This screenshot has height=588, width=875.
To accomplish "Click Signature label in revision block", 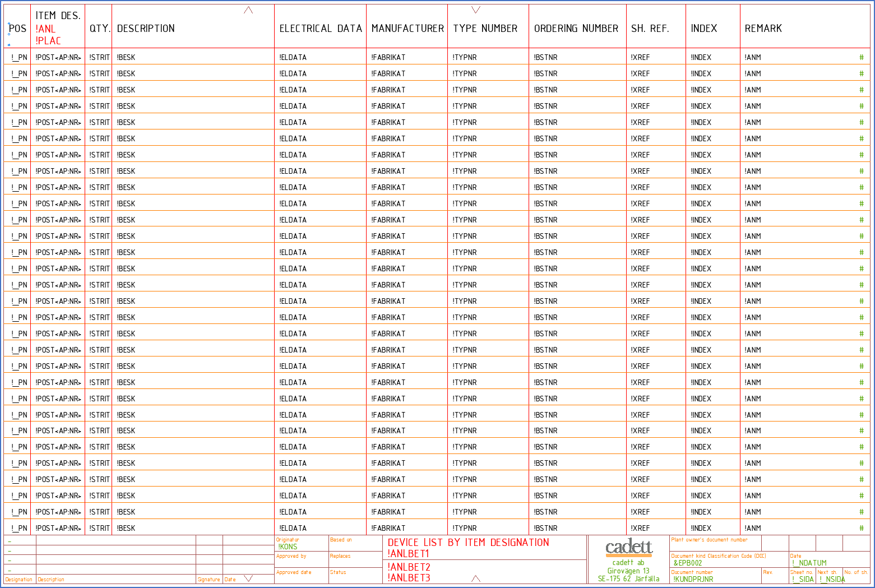I will (x=209, y=580).
